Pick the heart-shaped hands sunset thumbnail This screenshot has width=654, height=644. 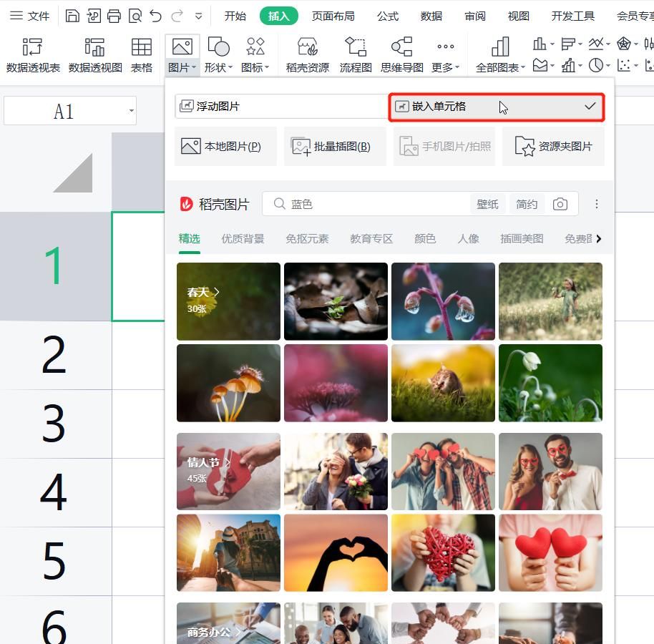pyautogui.click(x=336, y=552)
